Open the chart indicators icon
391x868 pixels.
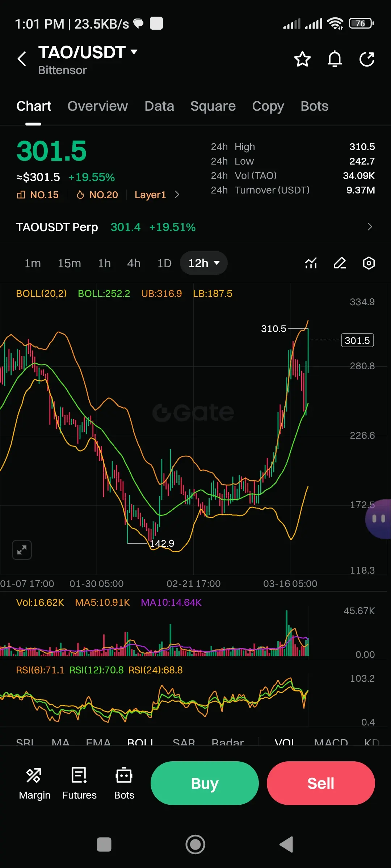pos(311,263)
